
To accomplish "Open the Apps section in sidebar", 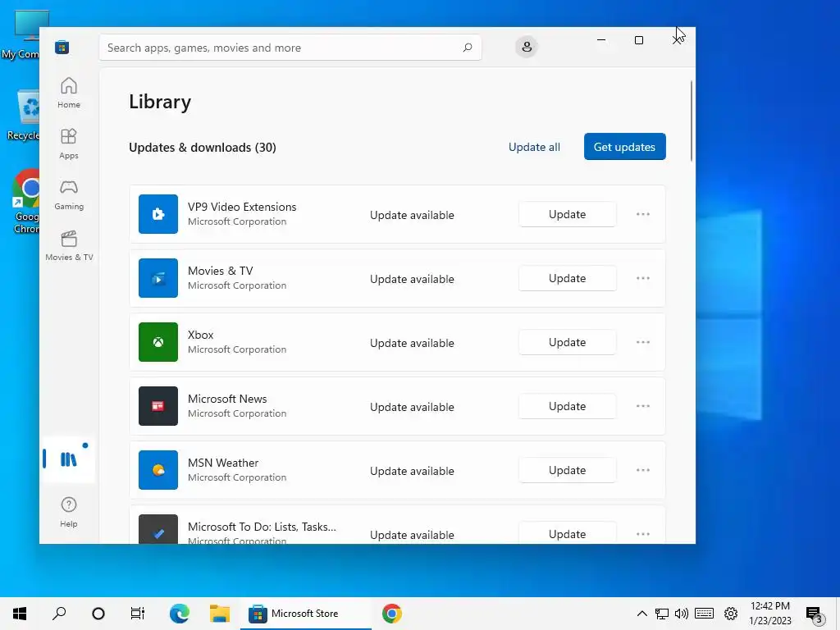I will point(69,144).
